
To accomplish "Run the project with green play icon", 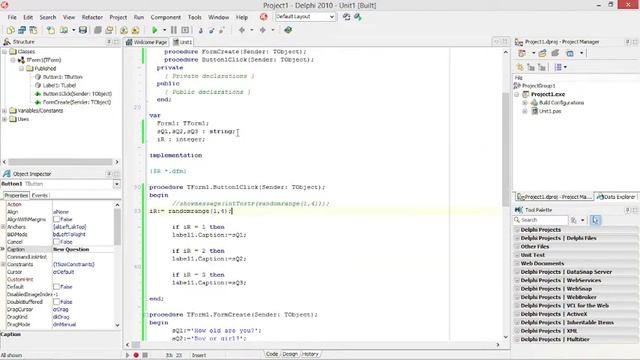I will point(155,30).
